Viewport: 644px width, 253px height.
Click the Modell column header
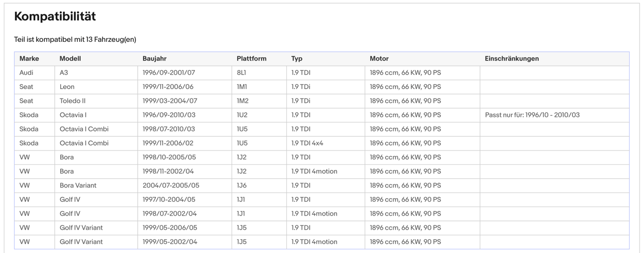[70, 59]
